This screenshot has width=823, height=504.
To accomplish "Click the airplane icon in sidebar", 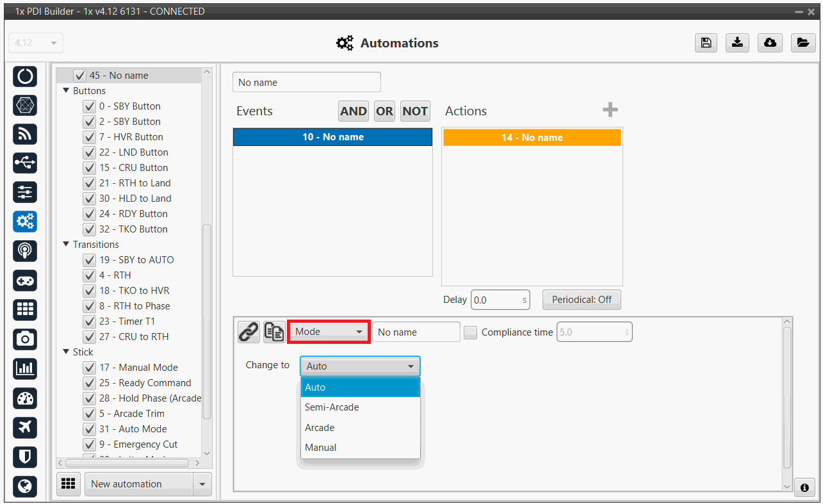I will [x=25, y=427].
